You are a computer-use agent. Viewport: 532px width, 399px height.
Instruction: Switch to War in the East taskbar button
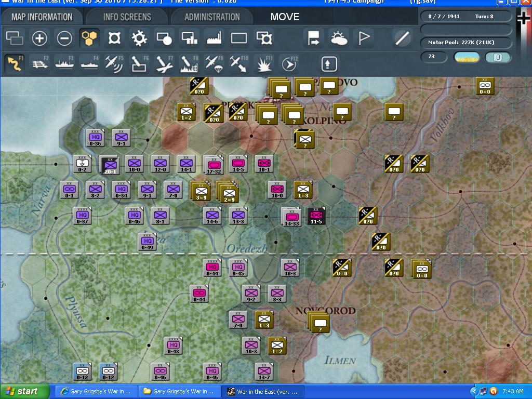[262, 391]
